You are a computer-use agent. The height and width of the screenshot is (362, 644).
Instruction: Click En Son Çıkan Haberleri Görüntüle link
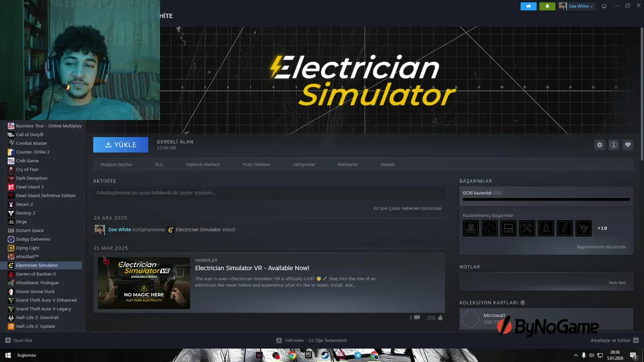pyautogui.click(x=407, y=208)
